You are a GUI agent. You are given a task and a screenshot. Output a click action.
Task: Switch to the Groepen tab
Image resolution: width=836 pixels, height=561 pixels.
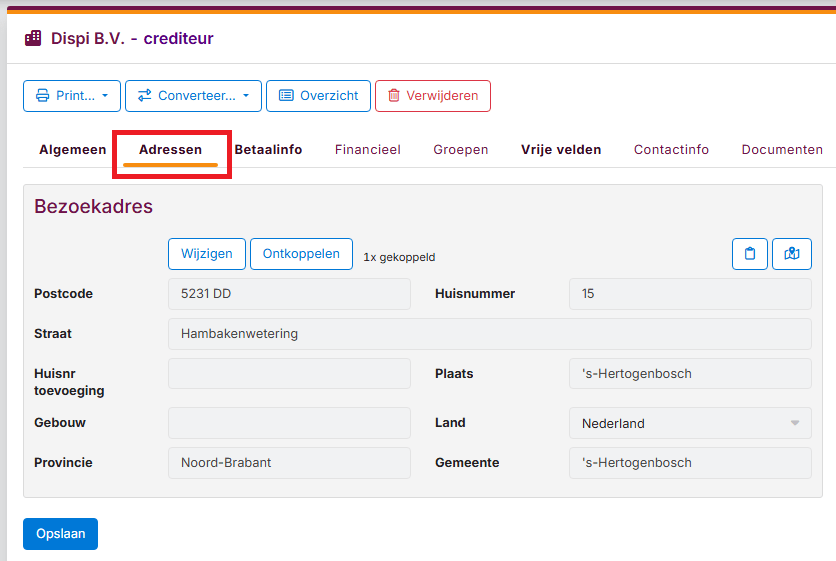coord(460,150)
